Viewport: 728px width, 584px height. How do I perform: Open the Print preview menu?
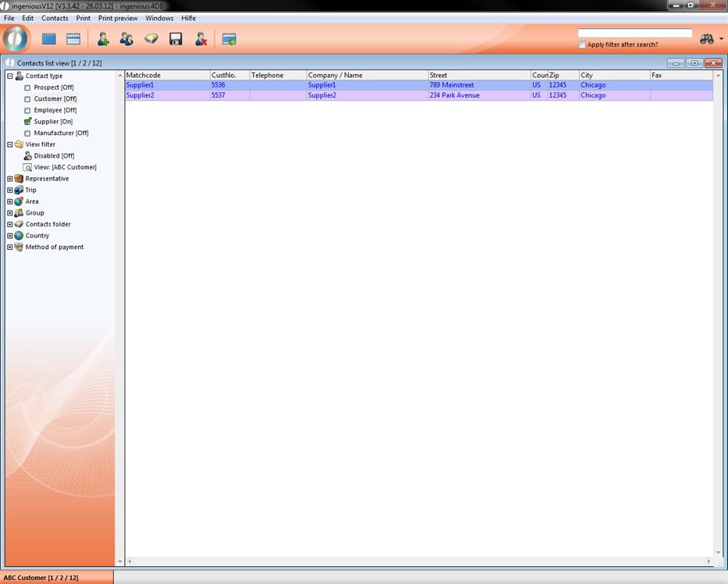tap(118, 18)
